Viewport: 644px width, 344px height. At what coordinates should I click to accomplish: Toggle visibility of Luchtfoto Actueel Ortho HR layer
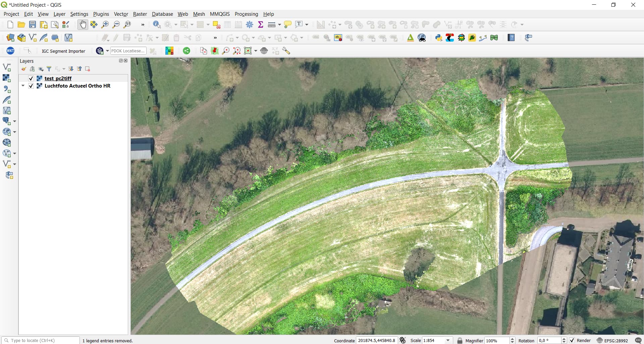click(31, 86)
